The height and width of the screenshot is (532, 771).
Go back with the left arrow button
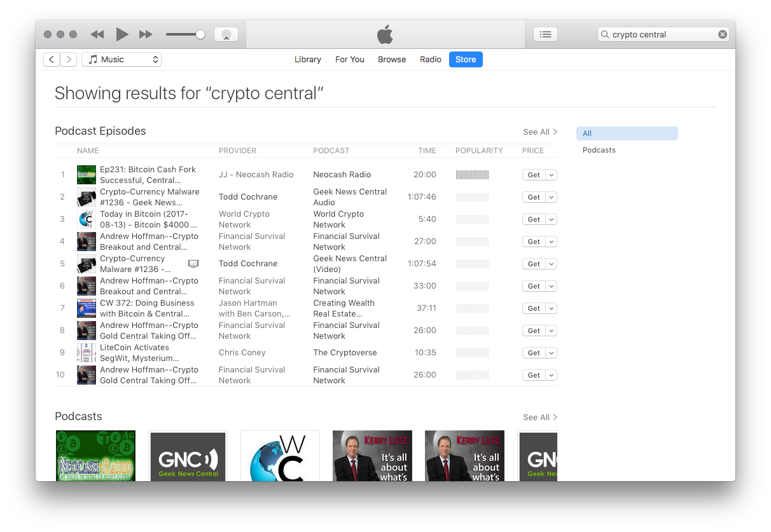pos(52,59)
